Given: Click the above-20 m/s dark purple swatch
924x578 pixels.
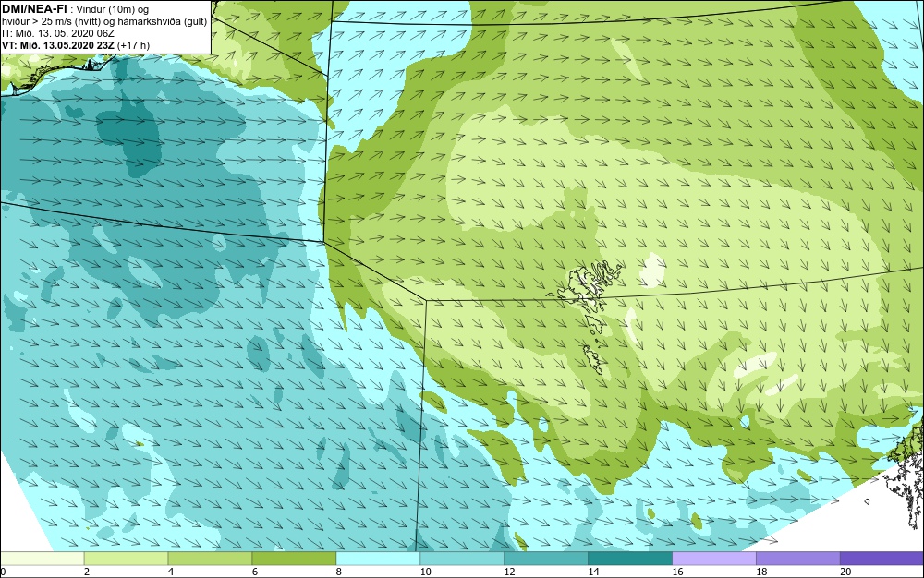Looking at the screenshot, I should click(881, 559).
